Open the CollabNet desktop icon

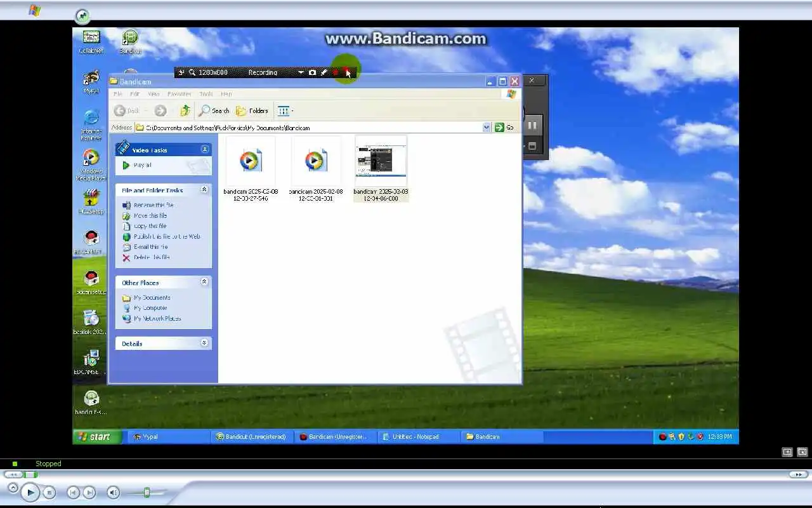(91, 42)
